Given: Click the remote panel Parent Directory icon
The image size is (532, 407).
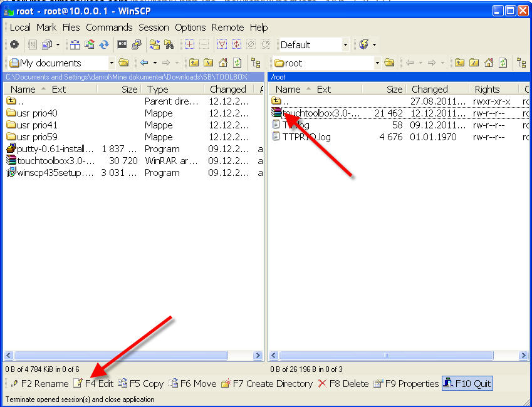Looking at the screenshot, I should click(x=459, y=63).
